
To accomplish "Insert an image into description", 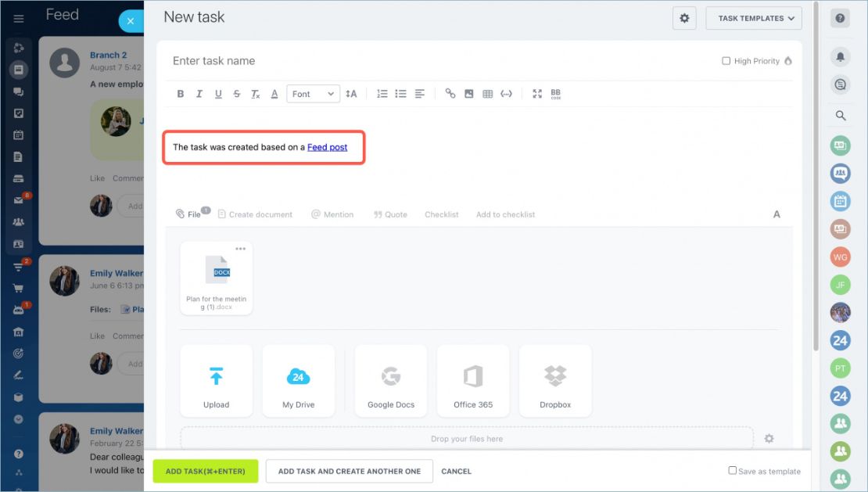I will point(469,94).
